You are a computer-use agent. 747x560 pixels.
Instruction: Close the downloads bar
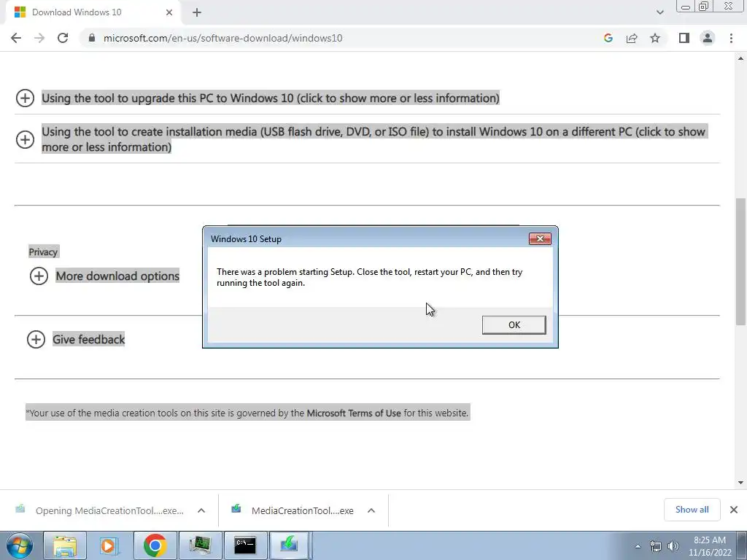pyautogui.click(x=734, y=510)
